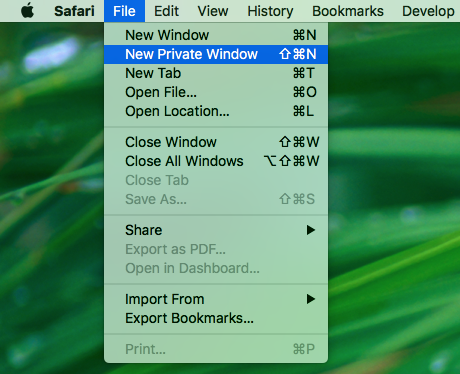Choose Close All Windows

pos(216,161)
